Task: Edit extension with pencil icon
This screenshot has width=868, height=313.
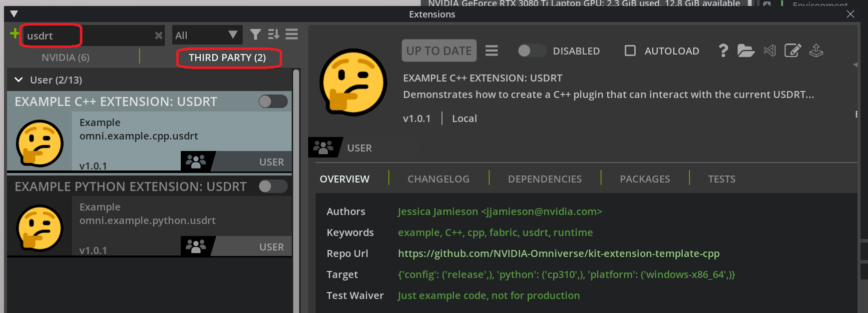Action: click(793, 50)
